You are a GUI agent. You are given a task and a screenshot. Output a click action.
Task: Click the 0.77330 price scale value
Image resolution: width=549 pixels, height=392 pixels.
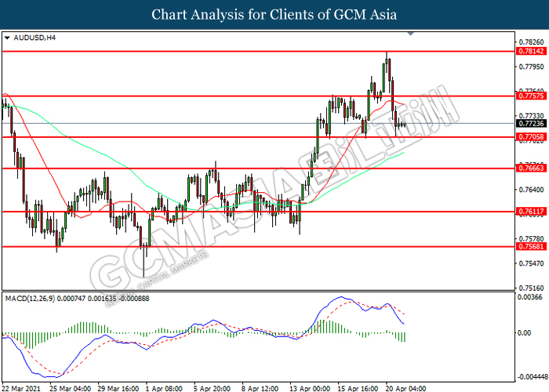[x=531, y=115]
